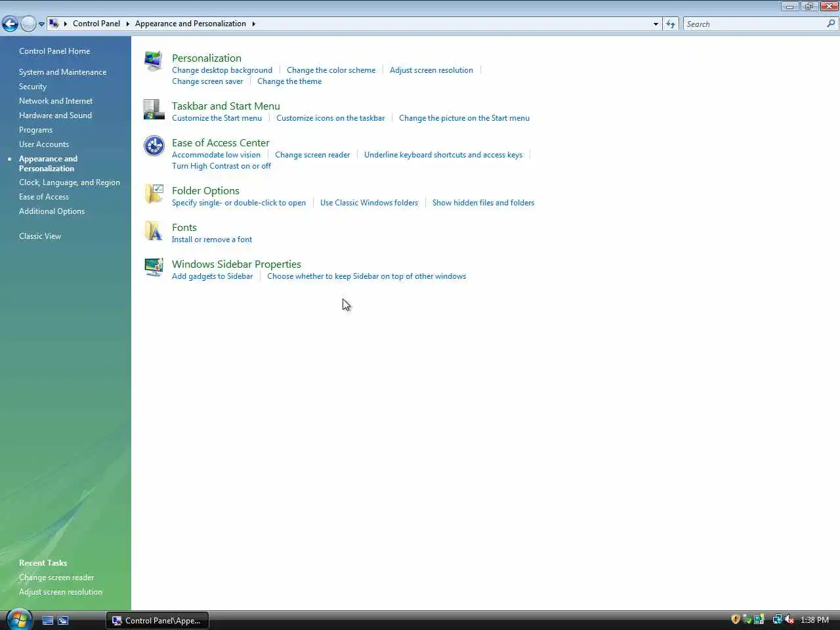Image resolution: width=840 pixels, height=630 pixels.
Task: Click Change the picture on Start menu
Action: [x=464, y=118]
